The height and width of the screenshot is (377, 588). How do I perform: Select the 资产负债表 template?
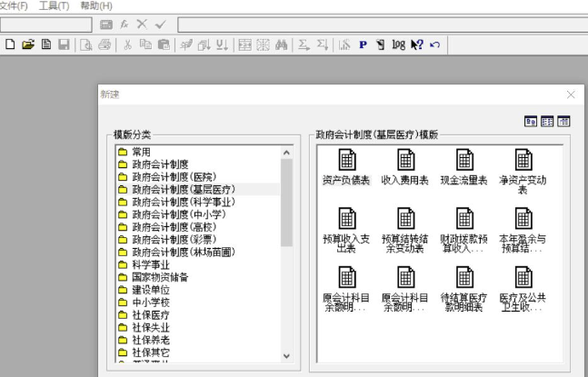coord(346,167)
